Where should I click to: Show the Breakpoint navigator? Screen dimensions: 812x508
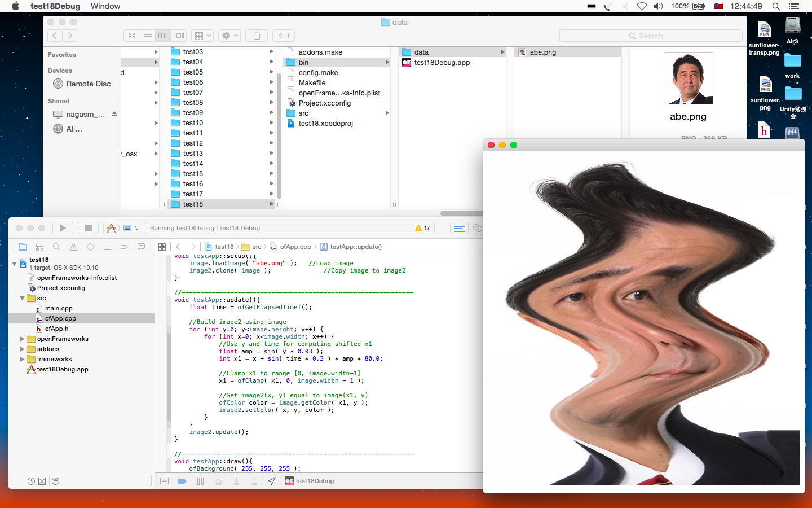[124, 247]
